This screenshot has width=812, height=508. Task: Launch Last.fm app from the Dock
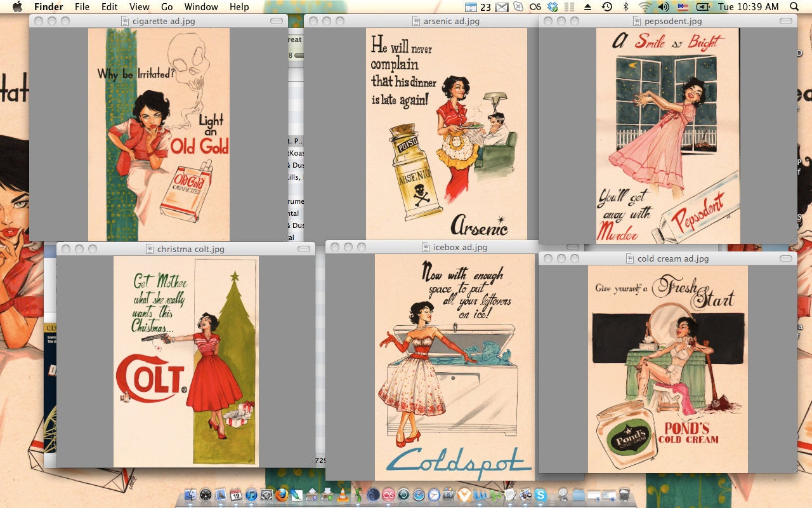(388, 495)
